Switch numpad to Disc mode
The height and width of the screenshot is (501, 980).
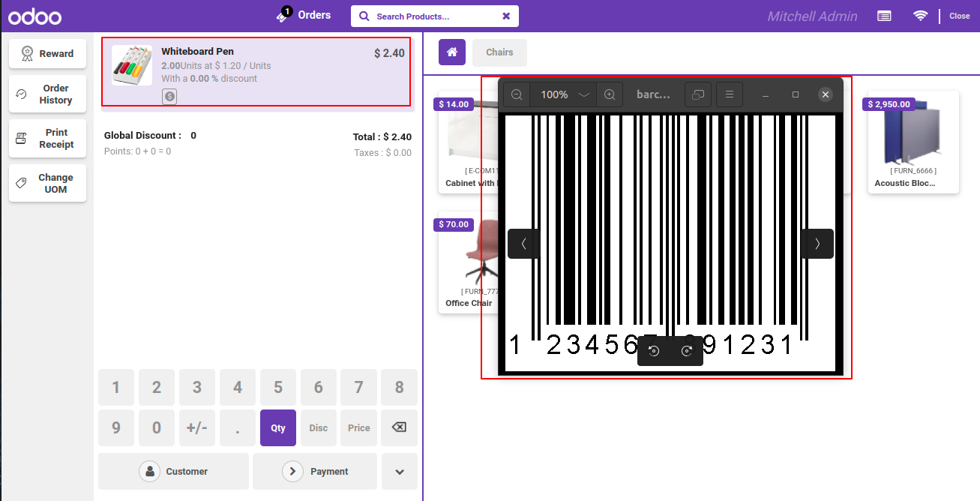[319, 428]
